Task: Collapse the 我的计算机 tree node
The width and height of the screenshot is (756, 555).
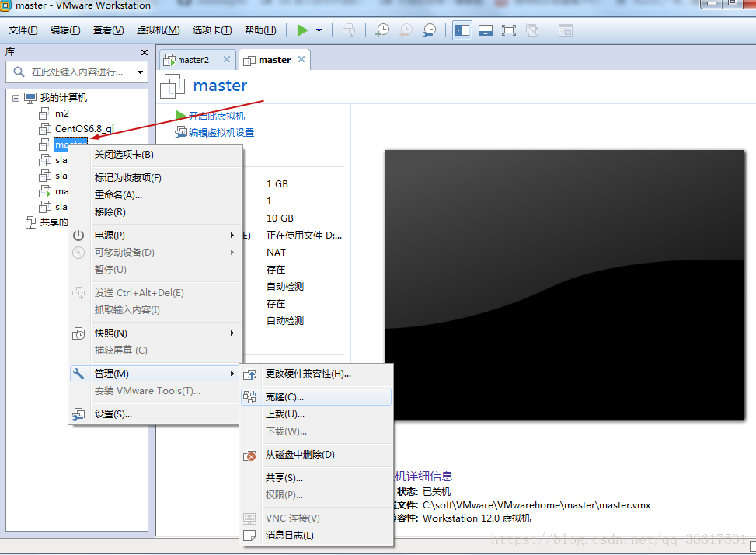Action: coord(16,98)
